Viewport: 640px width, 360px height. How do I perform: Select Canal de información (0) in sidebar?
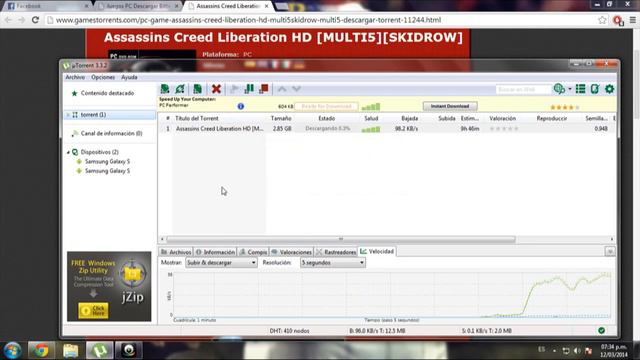pyautogui.click(x=111, y=133)
